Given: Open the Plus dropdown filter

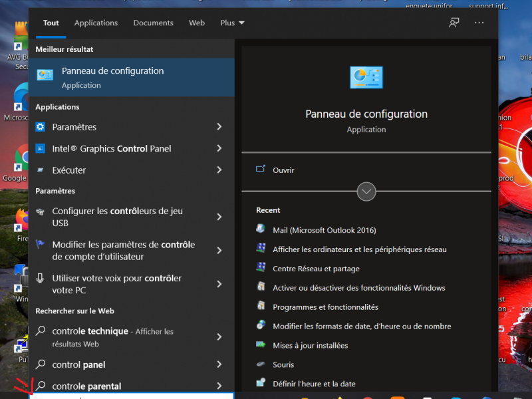Looking at the screenshot, I should 232,23.
